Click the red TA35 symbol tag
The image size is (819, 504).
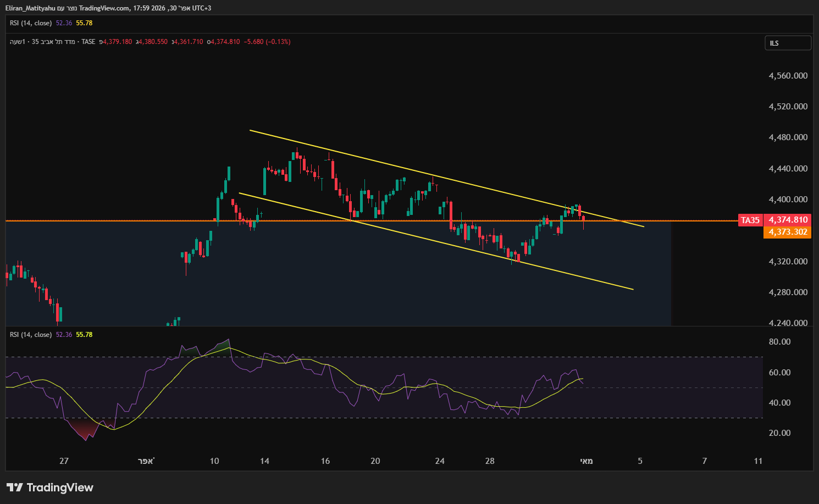click(x=750, y=220)
